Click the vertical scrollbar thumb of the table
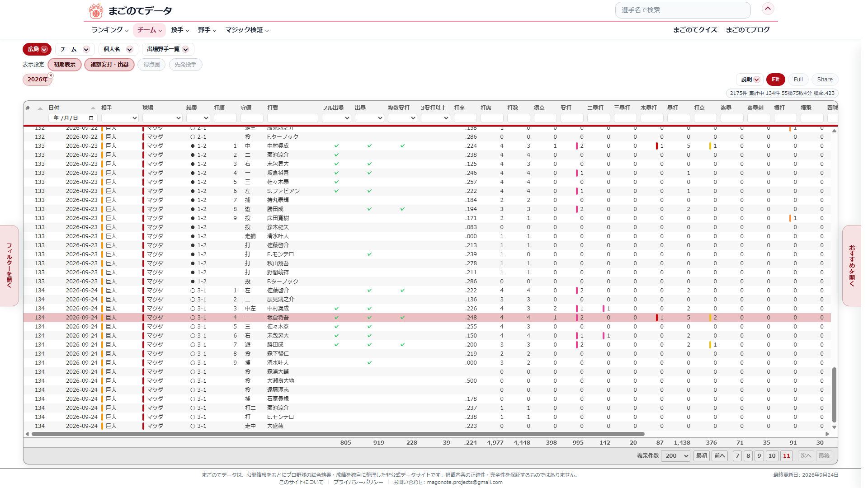This screenshot has height=488, width=868. [834, 395]
